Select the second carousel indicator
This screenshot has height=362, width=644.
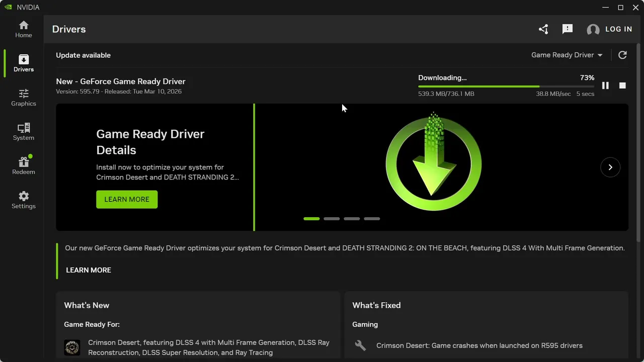click(x=332, y=219)
